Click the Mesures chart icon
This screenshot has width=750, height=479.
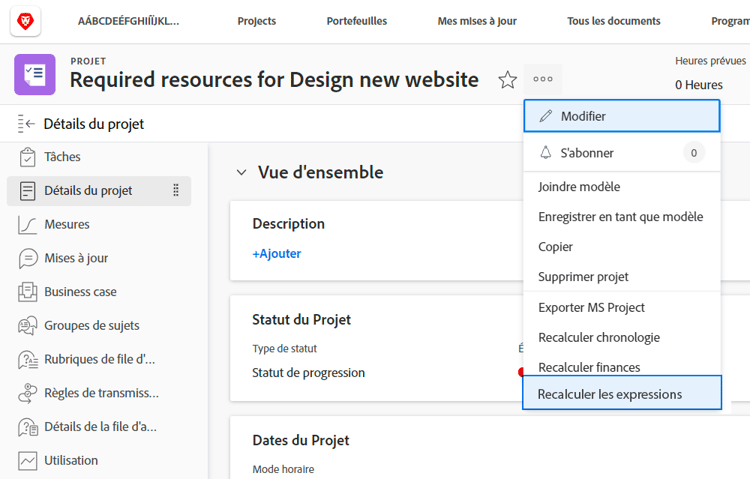tap(27, 224)
